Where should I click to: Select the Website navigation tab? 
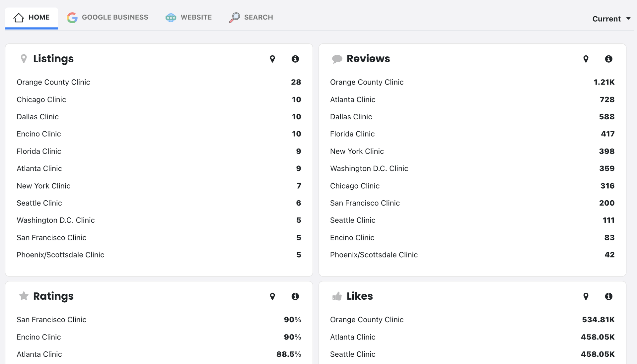188,17
